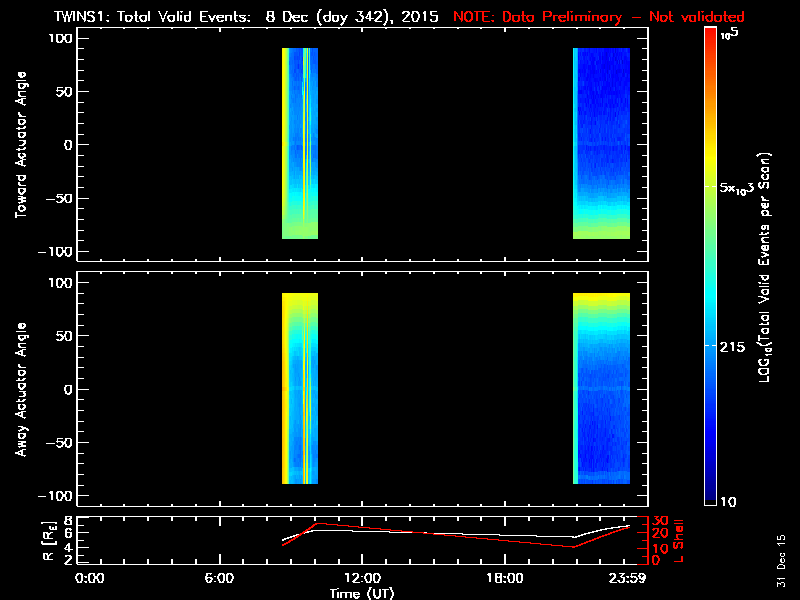Viewport: 800px width, 600px height.
Task: Click the 23:59 time axis tick label
Action: (628, 578)
